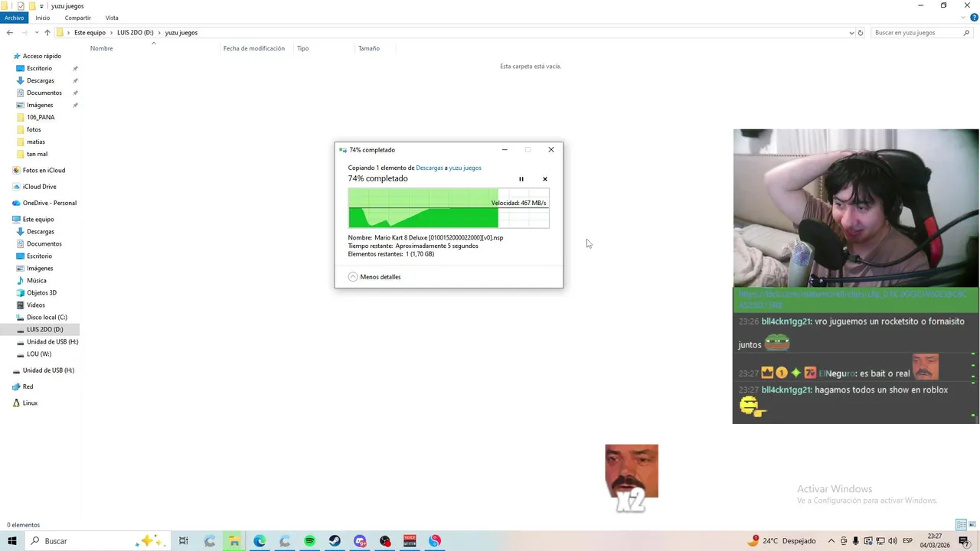980x551 pixels.
Task: Open iCloud Drive in sidebar
Action: pyautogui.click(x=39, y=187)
